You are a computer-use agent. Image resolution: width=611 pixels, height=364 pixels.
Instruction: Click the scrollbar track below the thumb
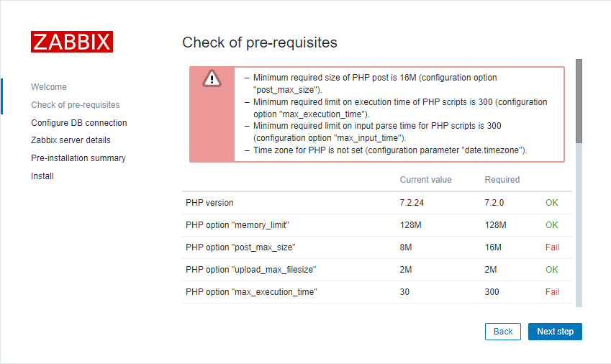[579, 225]
